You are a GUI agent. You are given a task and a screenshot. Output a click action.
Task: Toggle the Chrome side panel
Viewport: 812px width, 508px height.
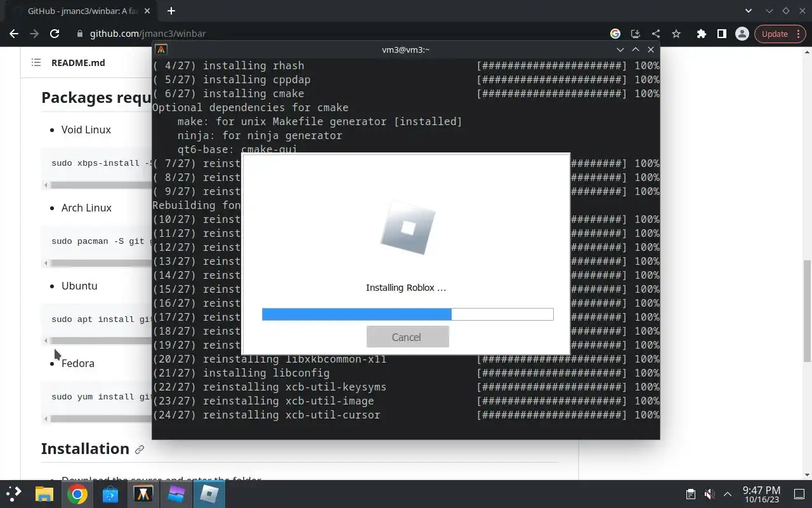coord(721,34)
